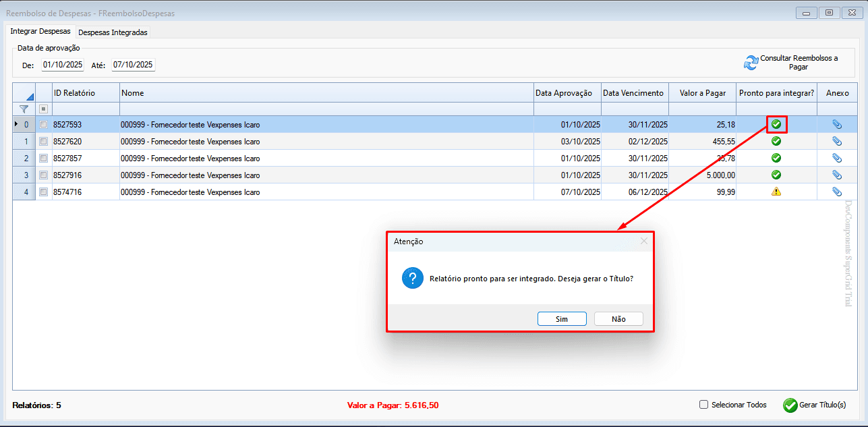
Task: Click the value 5.000,00 cell
Action: tap(702, 175)
